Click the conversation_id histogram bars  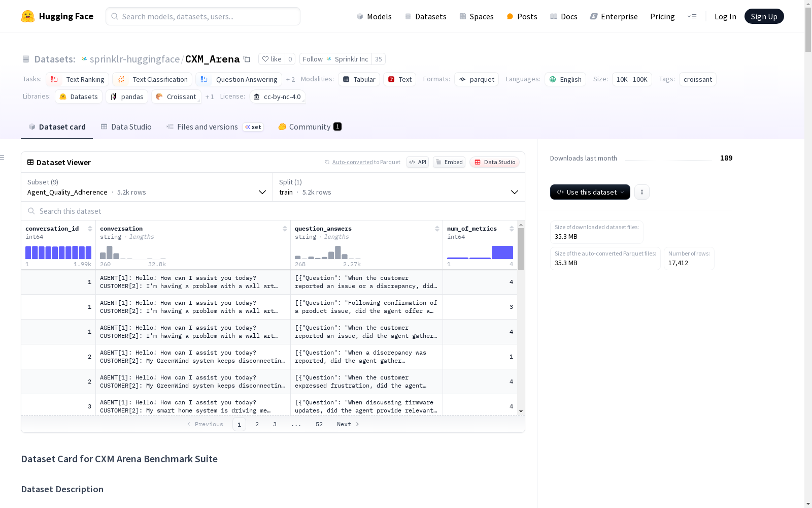pos(58,252)
